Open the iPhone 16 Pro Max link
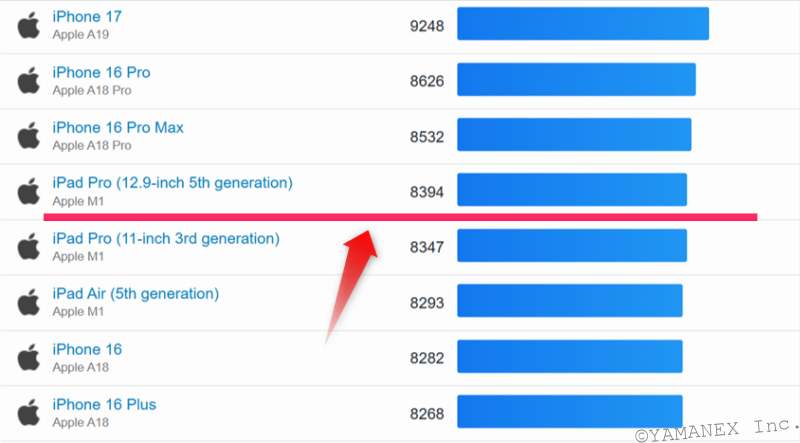Screen dimensions: 800x443 coord(118,128)
